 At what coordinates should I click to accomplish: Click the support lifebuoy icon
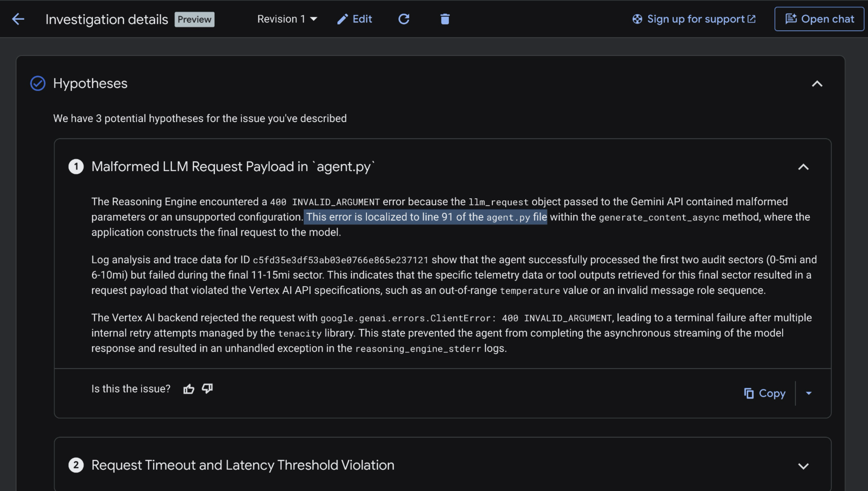point(637,19)
